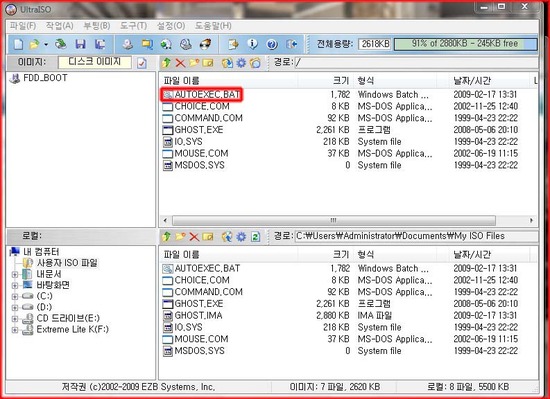The height and width of the screenshot is (399, 550).
Task: Select 내 컴퓨터 tree item
Action: (x=41, y=252)
